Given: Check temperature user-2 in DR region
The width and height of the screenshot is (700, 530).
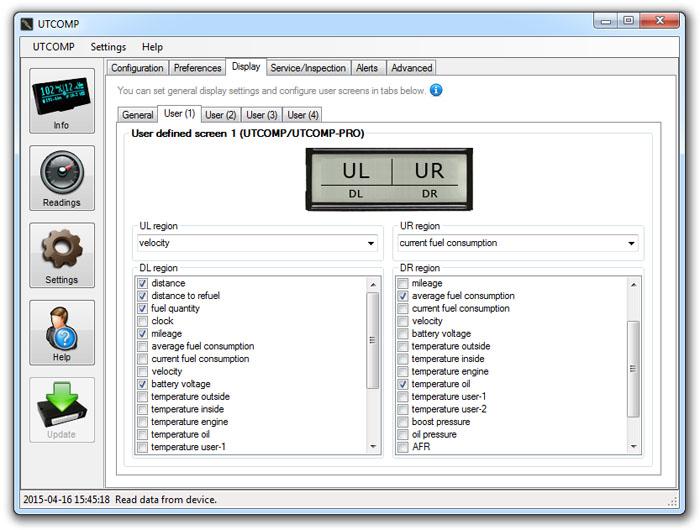Looking at the screenshot, I should click(403, 409).
